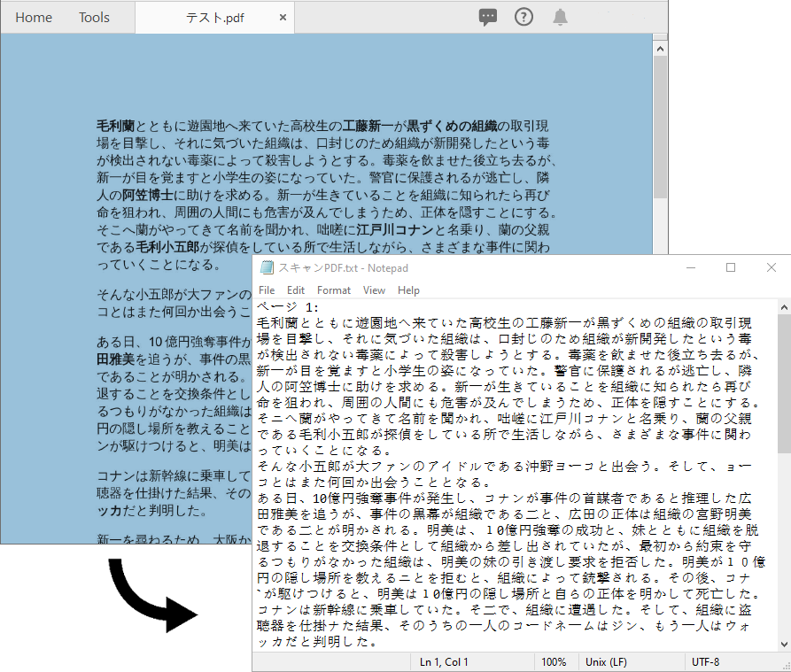Image resolution: width=791 pixels, height=672 pixels.
Task: Switch to the Tools tab
Action: point(94,16)
